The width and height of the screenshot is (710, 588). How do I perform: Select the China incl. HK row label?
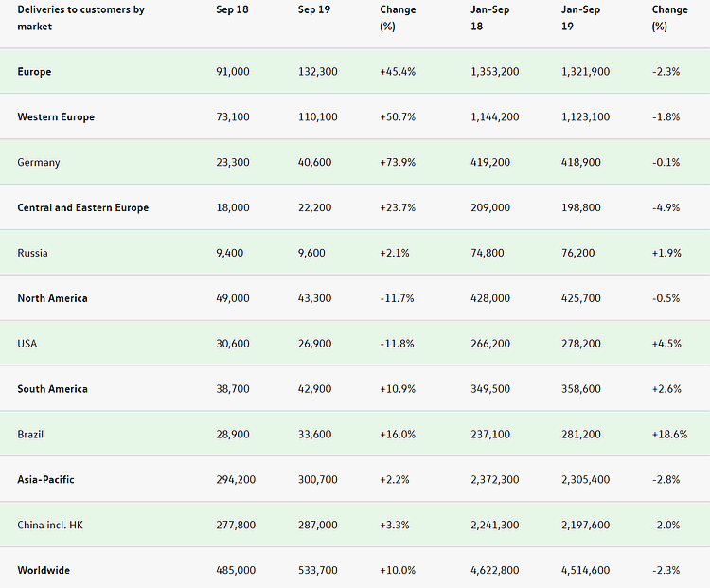click(x=51, y=526)
